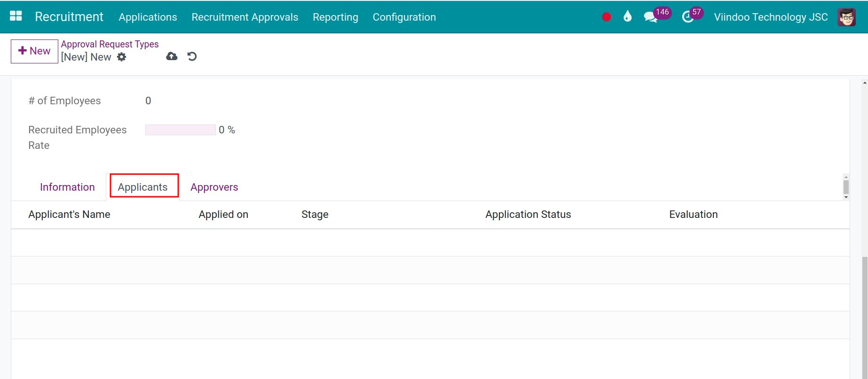Switch to the Information tab
This screenshot has width=868, height=379.
67,187
